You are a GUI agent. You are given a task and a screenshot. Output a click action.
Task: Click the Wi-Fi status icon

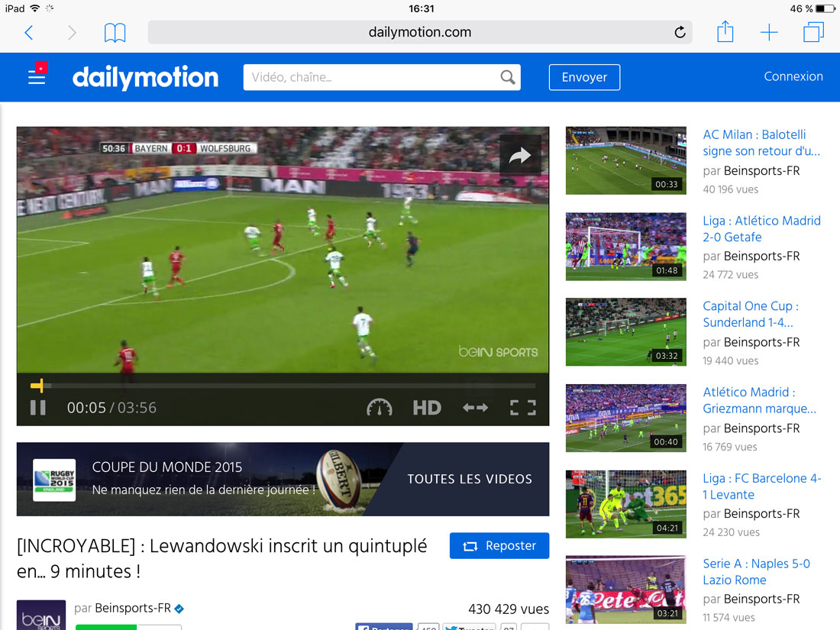tap(35, 8)
